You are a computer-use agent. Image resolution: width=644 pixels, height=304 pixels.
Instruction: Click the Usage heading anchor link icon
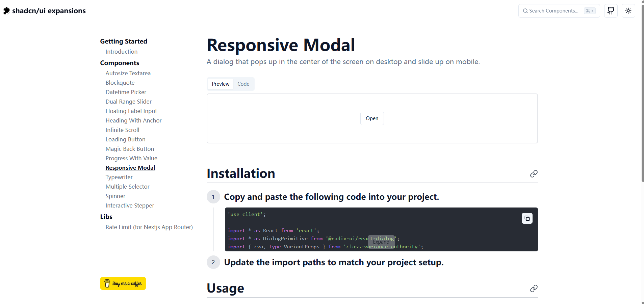(534, 288)
